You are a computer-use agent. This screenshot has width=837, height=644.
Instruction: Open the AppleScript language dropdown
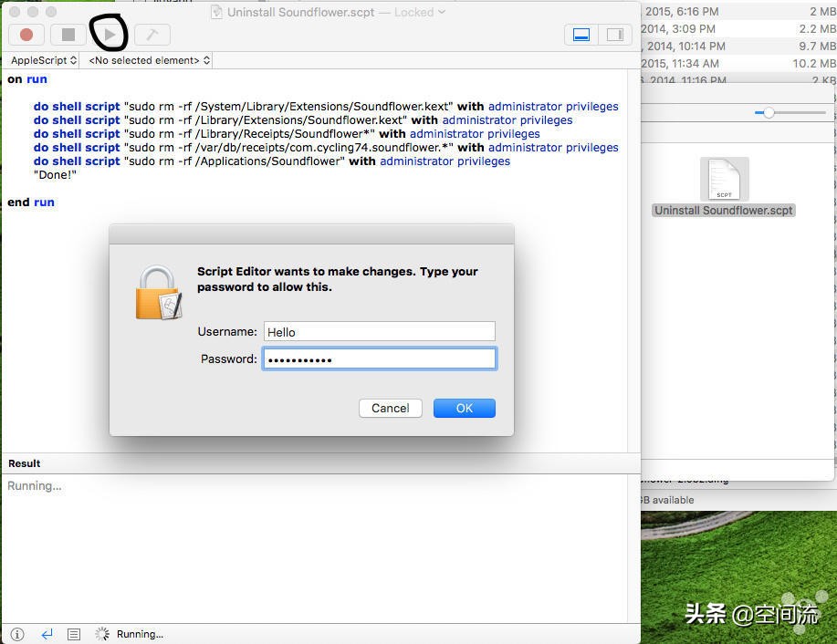(x=44, y=60)
